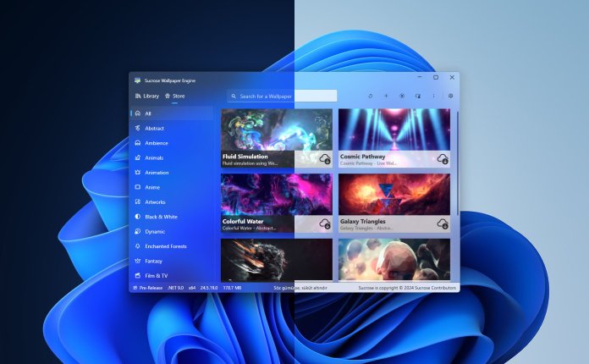The width and height of the screenshot is (589, 364).
Task: Open the Film & TV category
Action: (x=172, y=275)
